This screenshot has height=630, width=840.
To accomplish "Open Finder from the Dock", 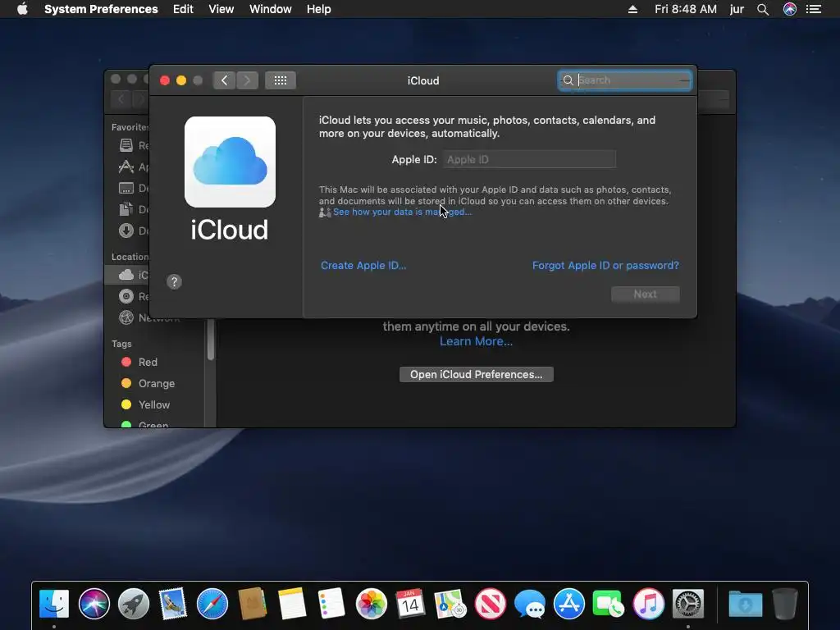I will [54, 604].
